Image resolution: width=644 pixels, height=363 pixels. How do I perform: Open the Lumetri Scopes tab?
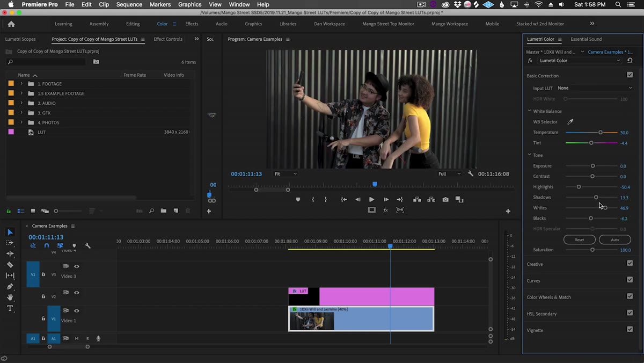pos(20,39)
